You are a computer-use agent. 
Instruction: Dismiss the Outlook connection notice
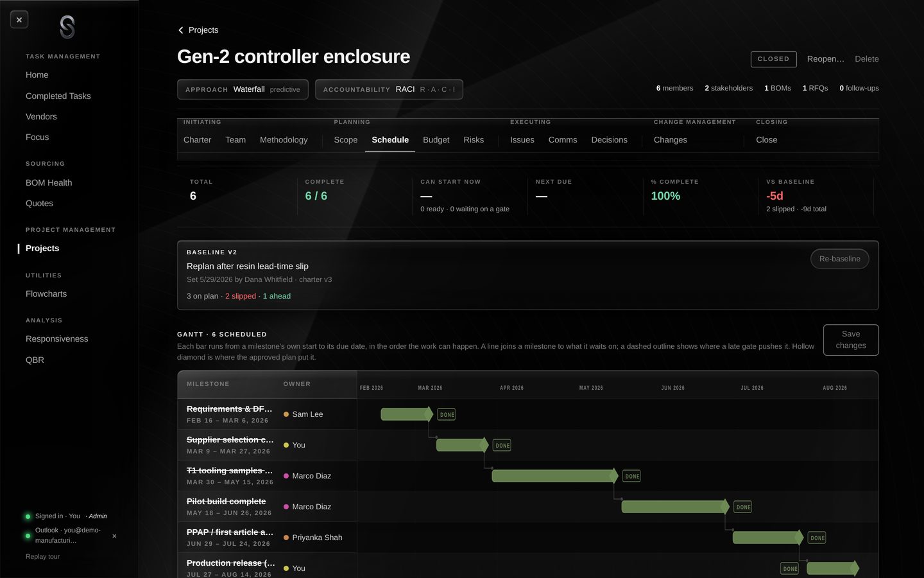pyautogui.click(x=114, y=536)
